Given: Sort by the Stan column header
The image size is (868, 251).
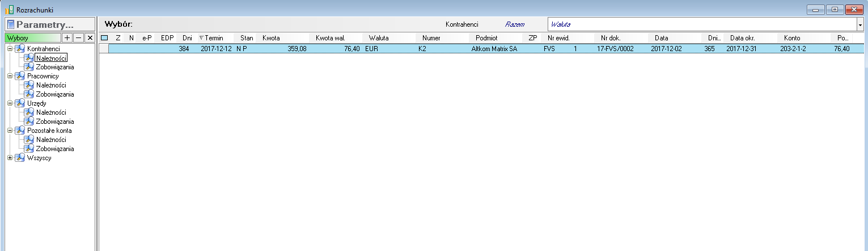Looking at the screenshot, I should [x=247, y=37].
